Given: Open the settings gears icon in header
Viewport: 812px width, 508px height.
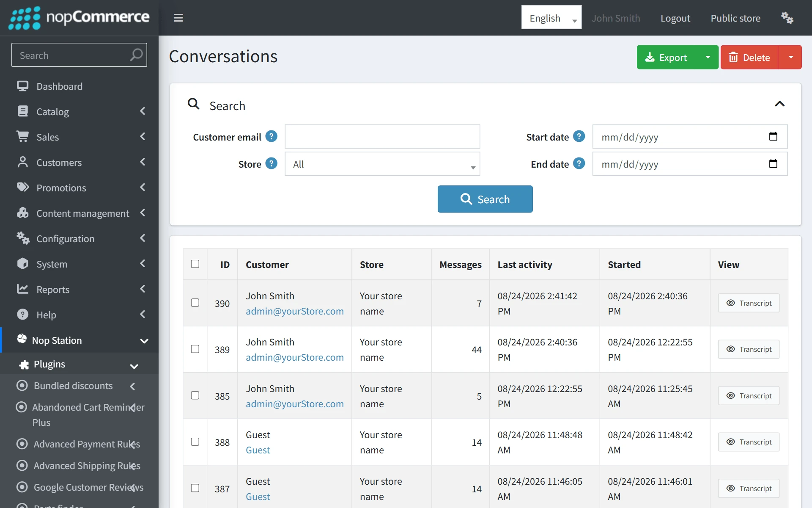Looking at the screenshot, I should [787, 18].
